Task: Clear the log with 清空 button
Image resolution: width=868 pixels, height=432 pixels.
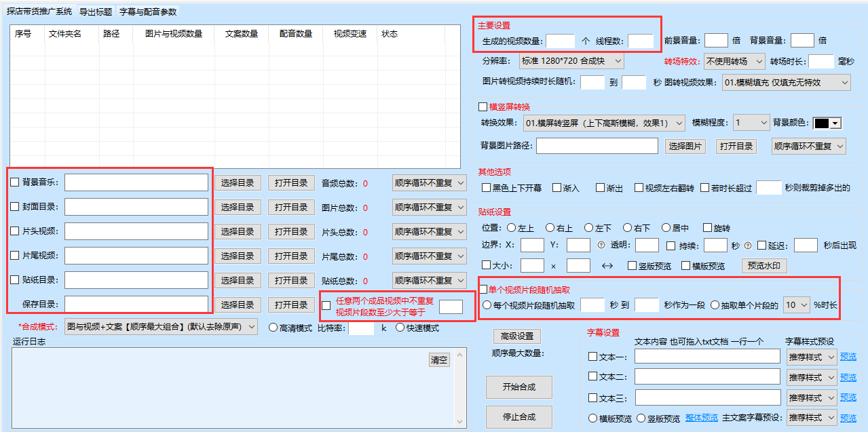Action: pos(439,360)
